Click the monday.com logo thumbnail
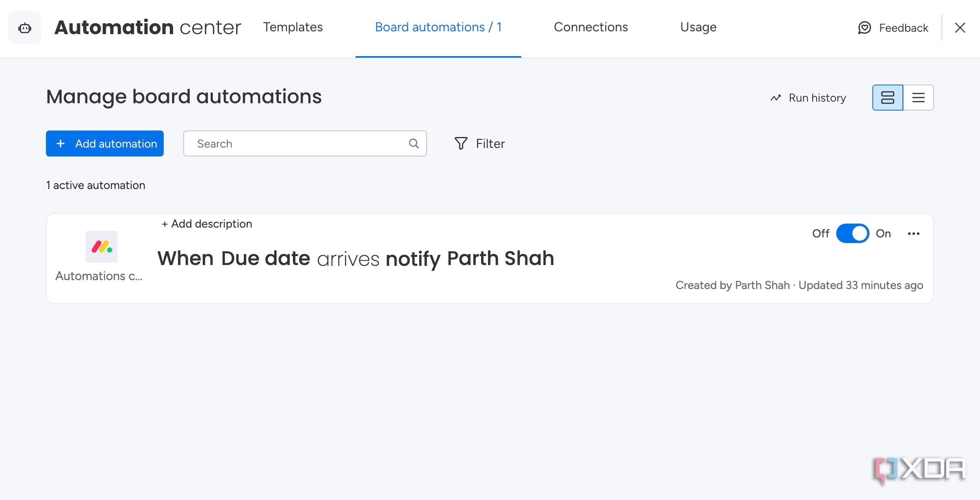 102,247
